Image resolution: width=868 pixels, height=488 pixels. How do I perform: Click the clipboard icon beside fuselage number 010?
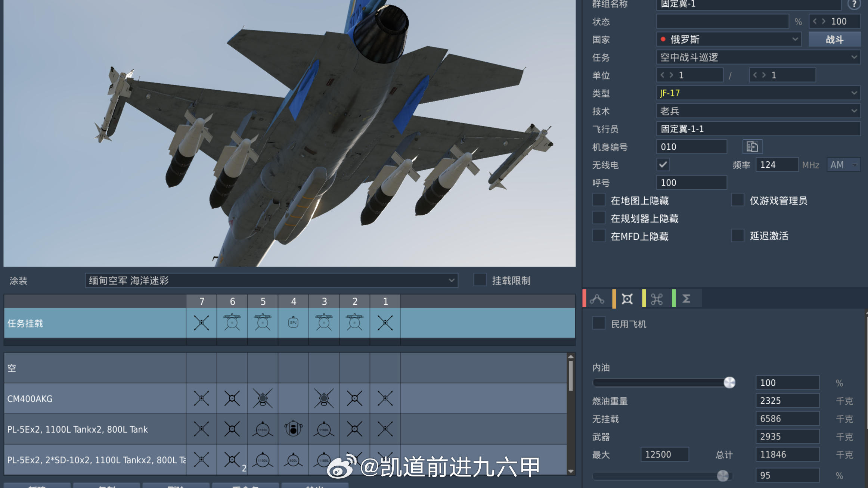(x=753, y=147)
